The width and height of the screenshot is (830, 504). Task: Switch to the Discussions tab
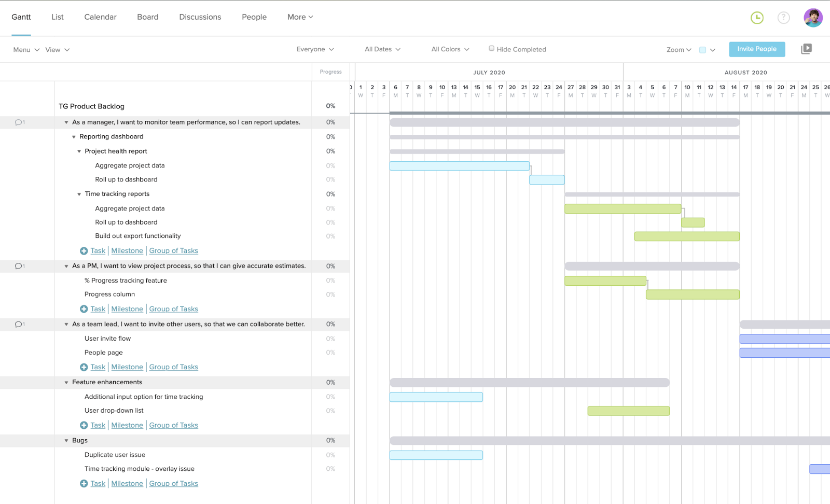200,17
